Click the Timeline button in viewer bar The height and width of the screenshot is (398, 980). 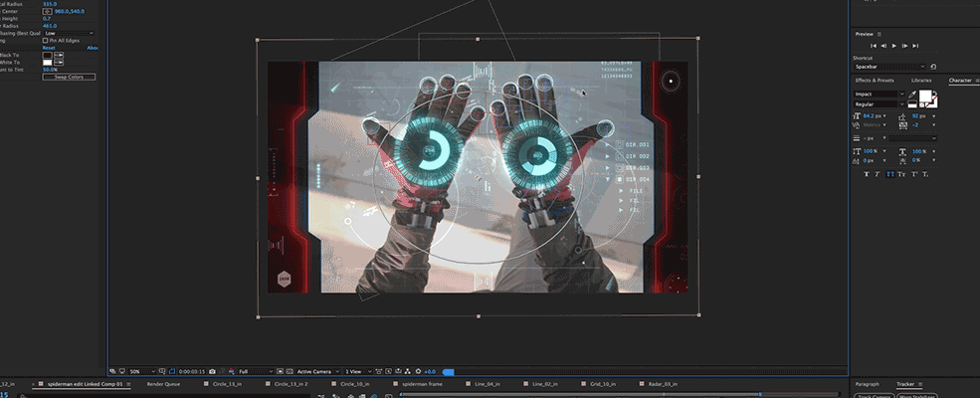(399, 371)
